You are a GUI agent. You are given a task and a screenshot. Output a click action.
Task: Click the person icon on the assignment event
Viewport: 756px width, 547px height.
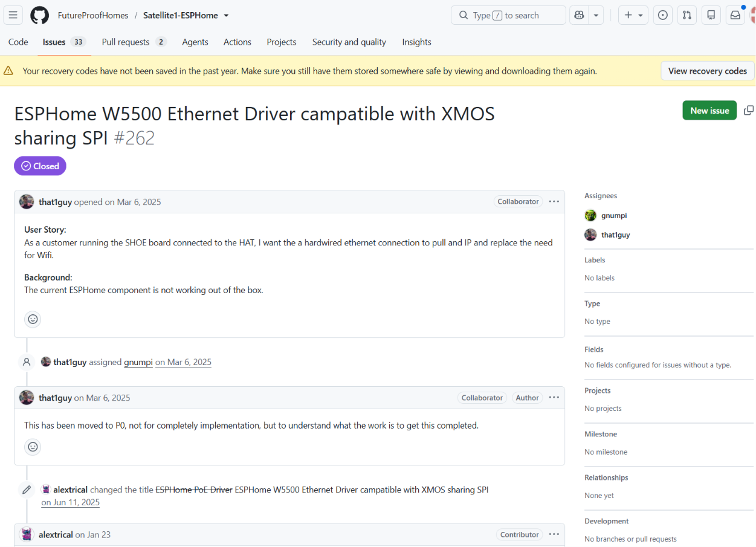click(x=27, y=362)
